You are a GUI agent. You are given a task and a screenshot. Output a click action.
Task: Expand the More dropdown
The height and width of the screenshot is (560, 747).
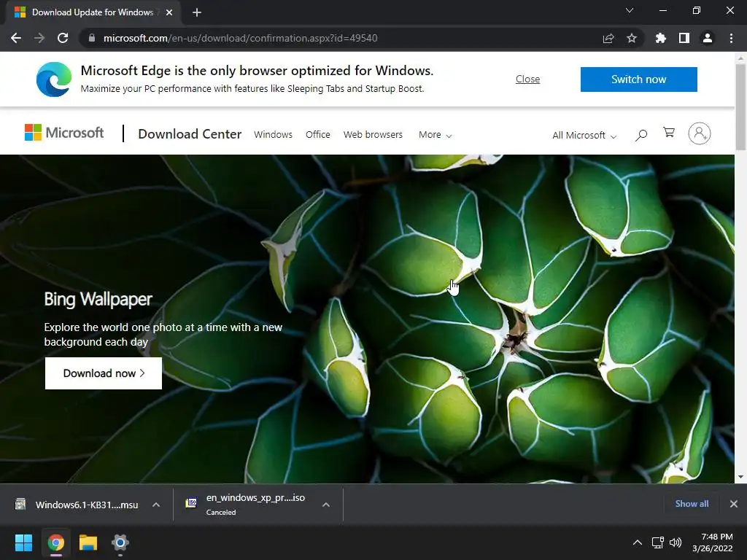click(x=435, y=135)
